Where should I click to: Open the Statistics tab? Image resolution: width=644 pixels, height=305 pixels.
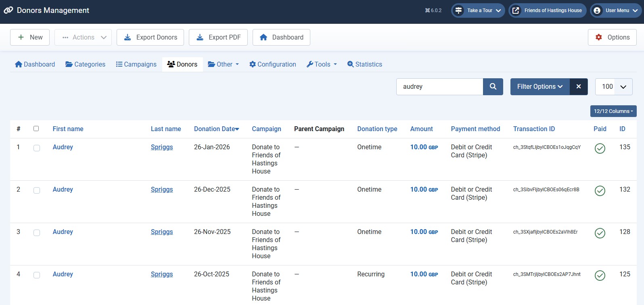pos(364,65)
